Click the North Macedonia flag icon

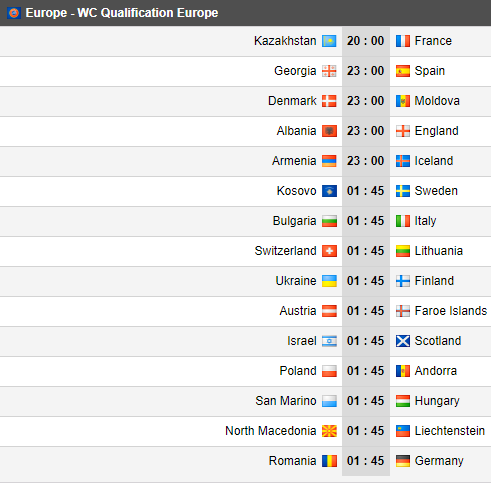329,431
